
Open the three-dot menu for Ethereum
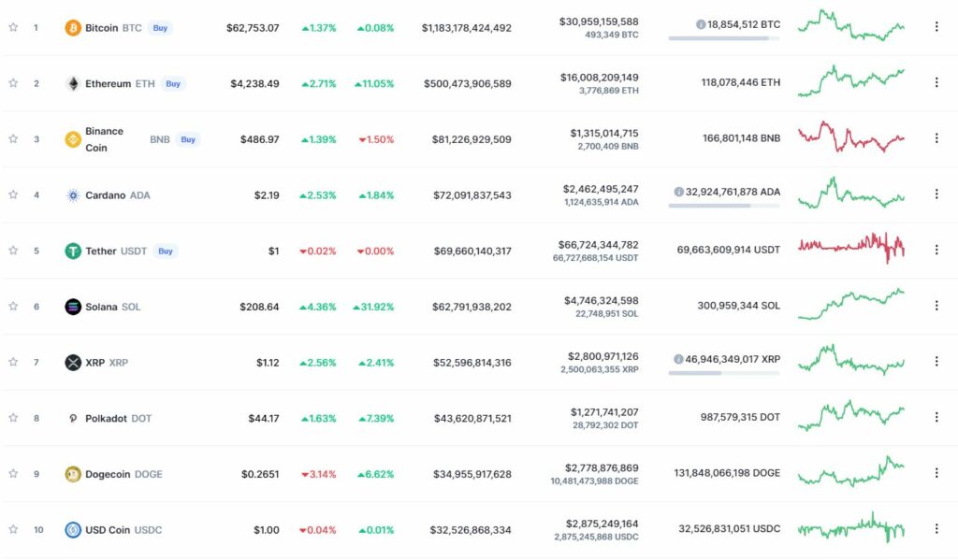(x=936, y=82)
